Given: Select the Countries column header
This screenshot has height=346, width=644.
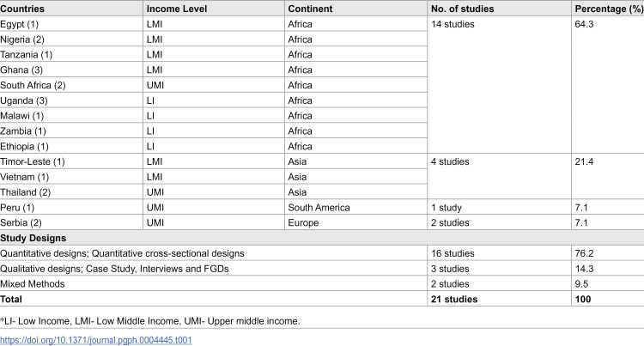Looking at the screenshot, I should [x=22, y=9].
